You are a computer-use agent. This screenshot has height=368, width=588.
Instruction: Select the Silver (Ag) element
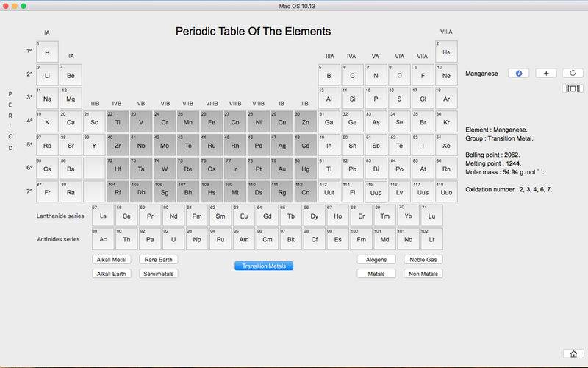[x=282, y=145]
